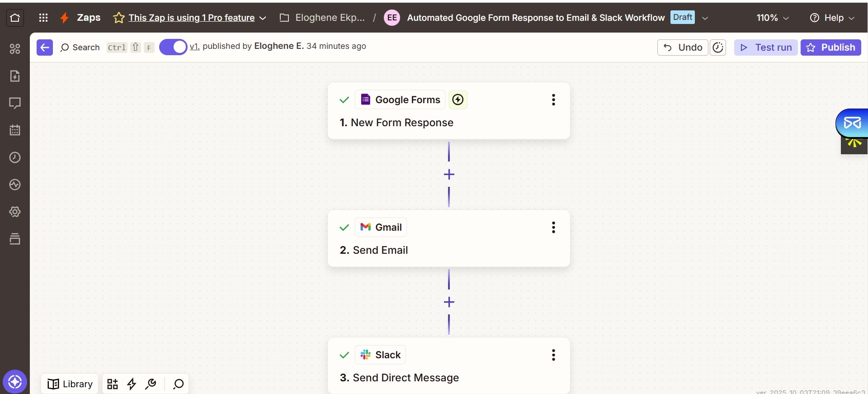The height and width of the screenshot is (394, 868).
Task: Open the apps grid menu
Action: pos(43,18)
